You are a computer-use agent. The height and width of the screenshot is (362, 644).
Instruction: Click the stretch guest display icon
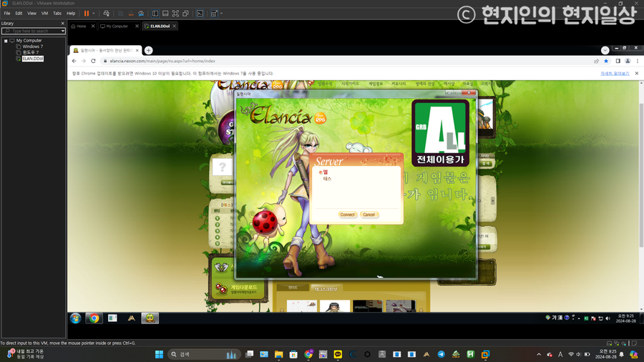coord(214,14)
